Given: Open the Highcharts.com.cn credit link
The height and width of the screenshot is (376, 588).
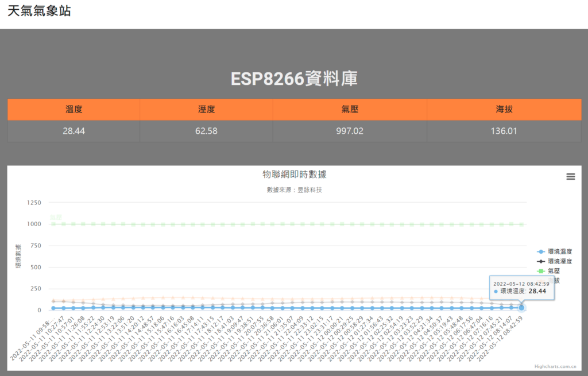Looking at the screenshot, I should point(555,365).
